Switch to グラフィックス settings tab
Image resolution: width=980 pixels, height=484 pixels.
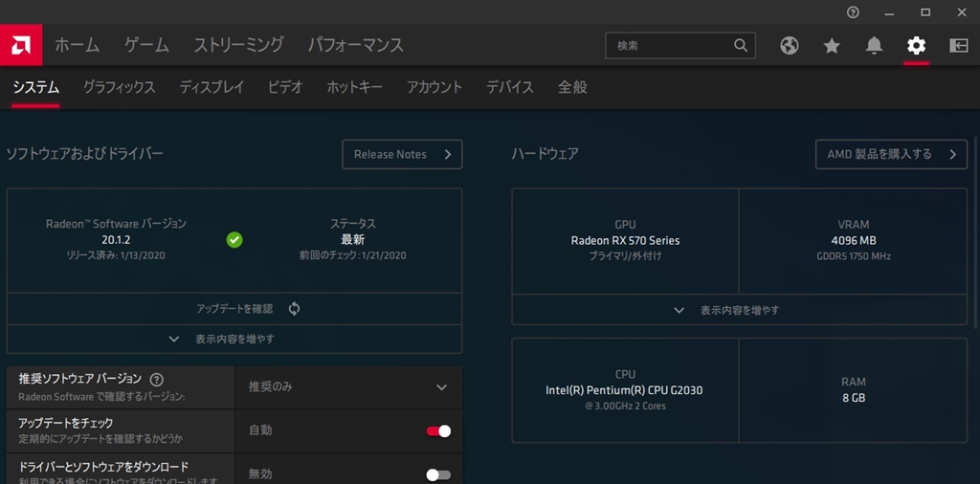[x=120, y=87]
